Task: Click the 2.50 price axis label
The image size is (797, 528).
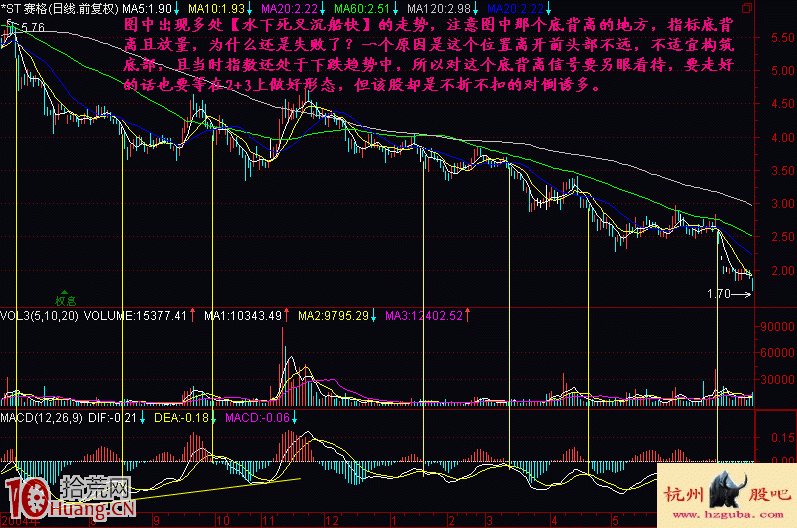Action: (x=782, y=237)
